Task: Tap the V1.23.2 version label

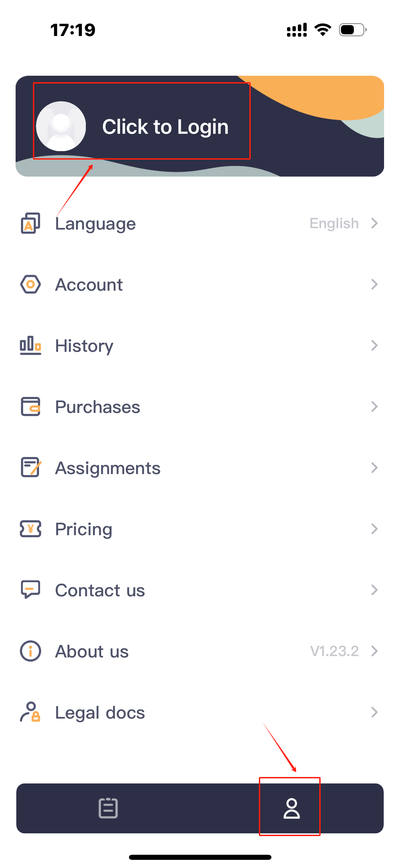Action: click(334, 651)
